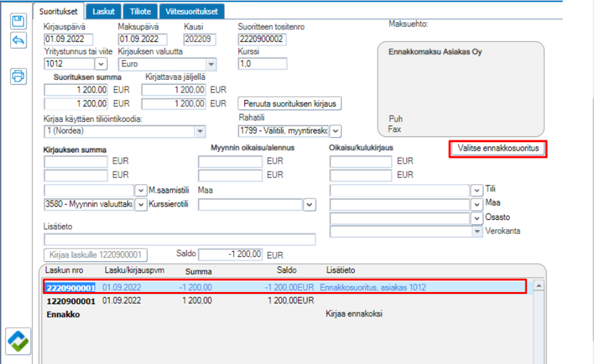Viewport: 594px width, 364px height.
Task: Click the save diskette icon
Action: [18, 21]
